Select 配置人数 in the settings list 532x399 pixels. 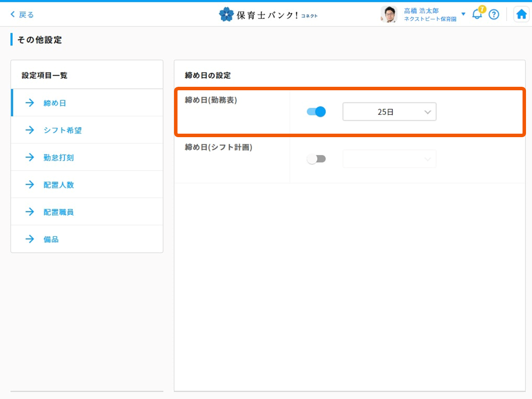coord(58,185)
